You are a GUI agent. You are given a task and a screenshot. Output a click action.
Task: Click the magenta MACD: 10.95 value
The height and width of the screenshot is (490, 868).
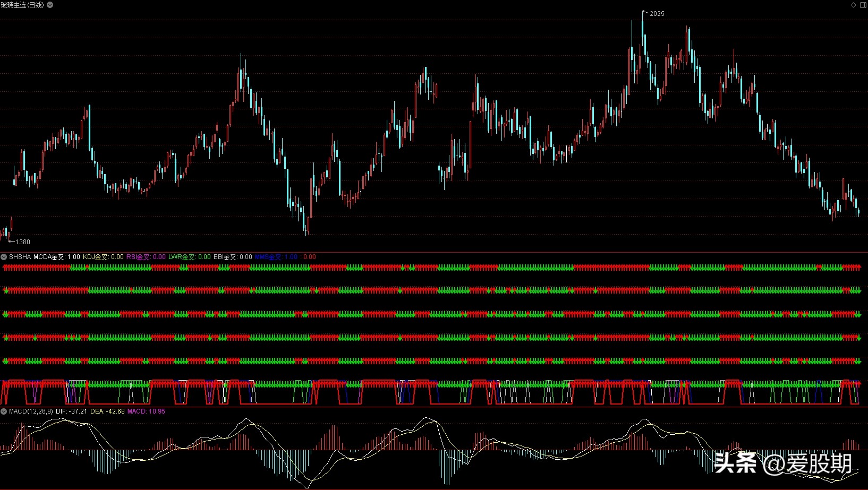[146, 411]
